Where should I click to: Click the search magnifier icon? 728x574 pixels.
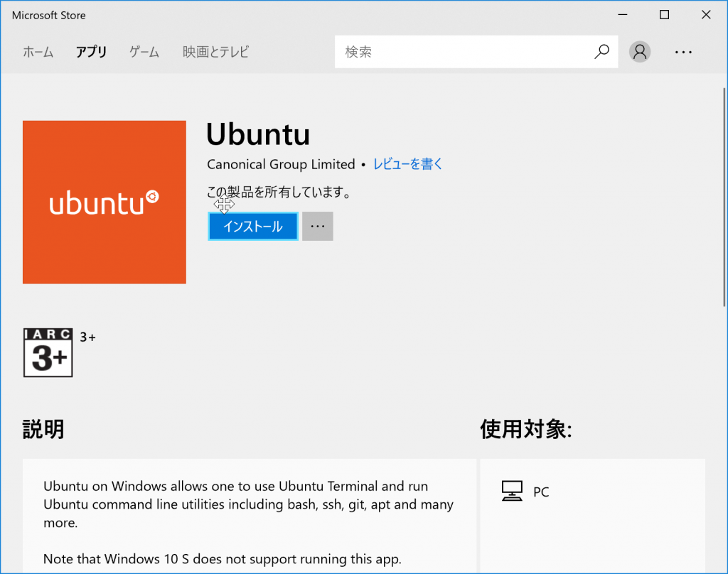pos(601,52)
